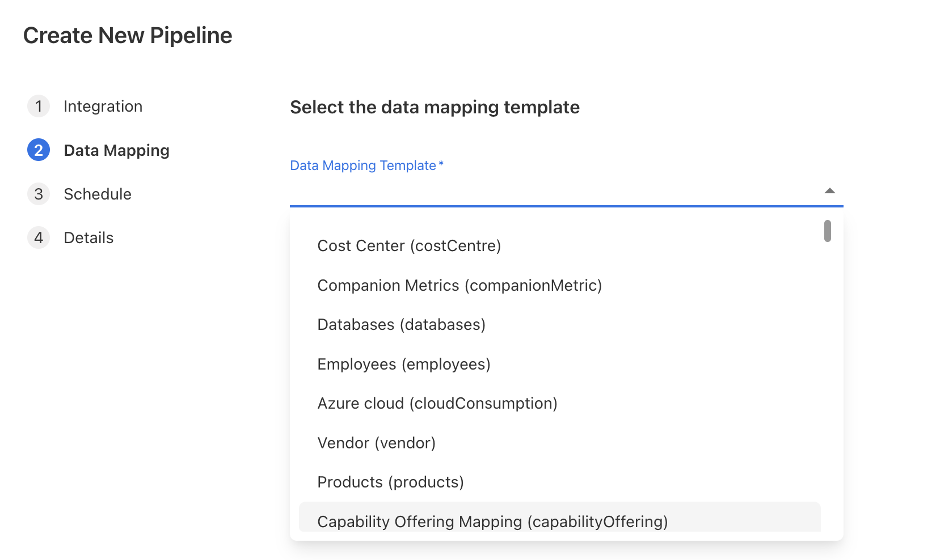The height and width of the screenshot is (560, 936).
Task: Select Products from the template list
Action: (x=390, y=482)
